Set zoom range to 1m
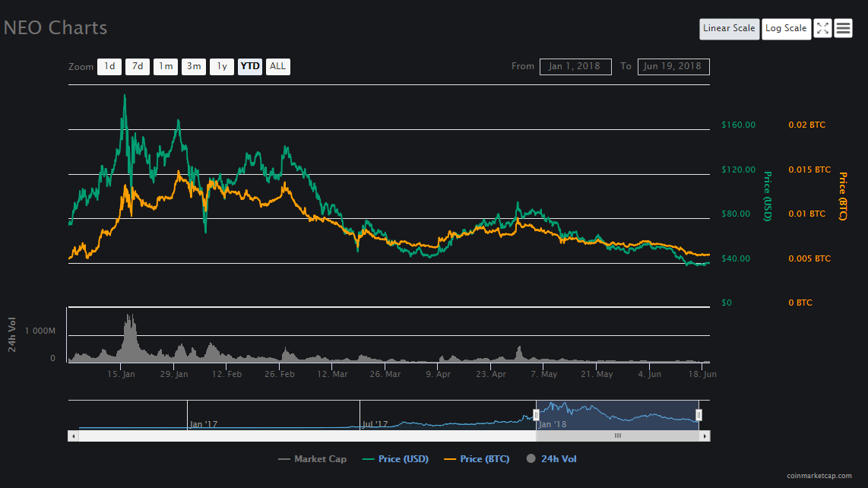The width and height of the screenshot is (868, 488). point(166,66)
